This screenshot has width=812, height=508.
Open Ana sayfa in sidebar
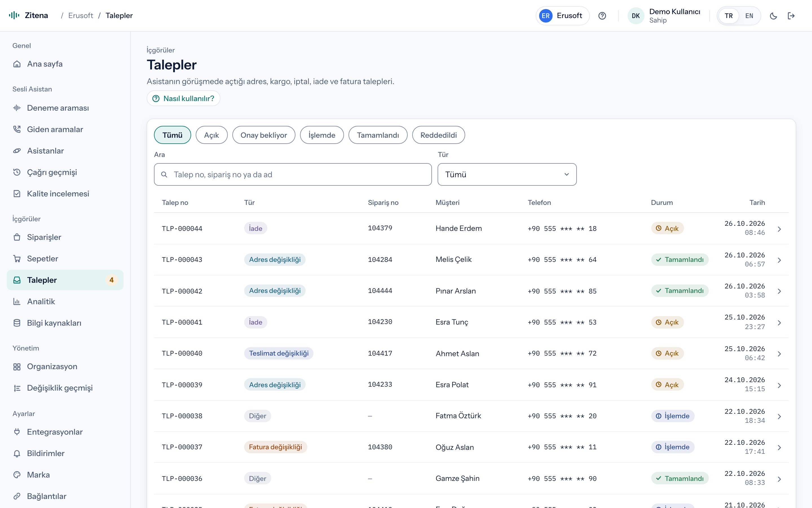click(65, 64)
